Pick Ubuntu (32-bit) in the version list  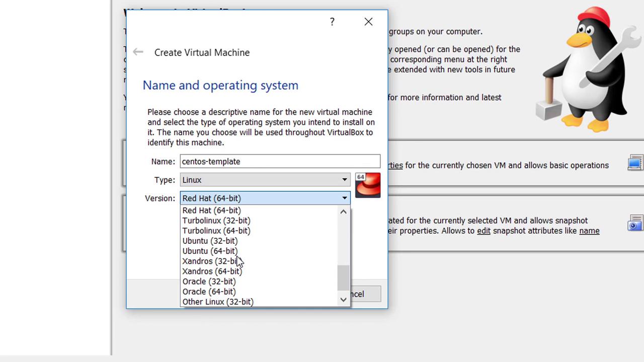pos(210,241)
